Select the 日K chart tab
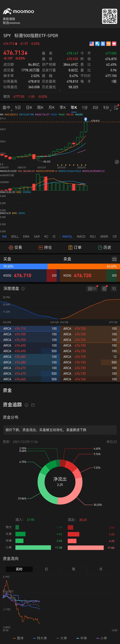The height and width of the screenshot is (644, 120). coord(29,108)
